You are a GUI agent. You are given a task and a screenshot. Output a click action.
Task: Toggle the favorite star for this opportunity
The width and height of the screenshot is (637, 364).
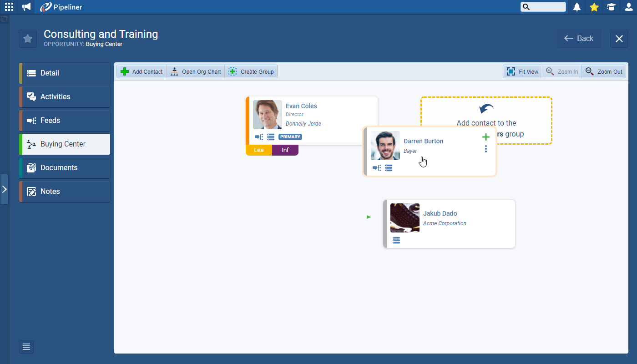(x=28, y=39)
